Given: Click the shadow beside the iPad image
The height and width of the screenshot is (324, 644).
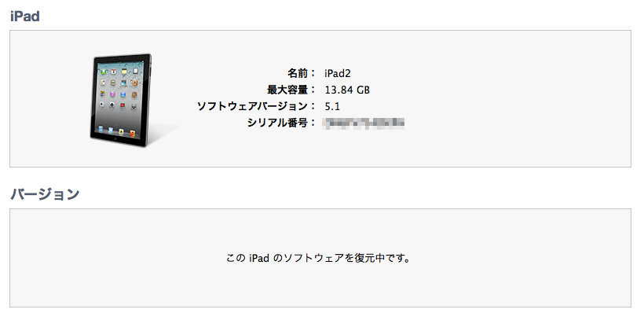Looking at the screenshot, I should (x=165, y=134).
